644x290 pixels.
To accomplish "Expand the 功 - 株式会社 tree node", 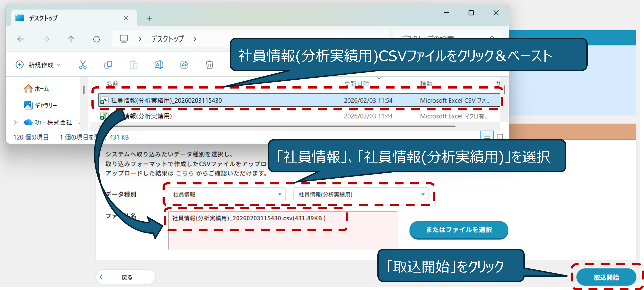I will pyautogui.click(x=15, y=122).
